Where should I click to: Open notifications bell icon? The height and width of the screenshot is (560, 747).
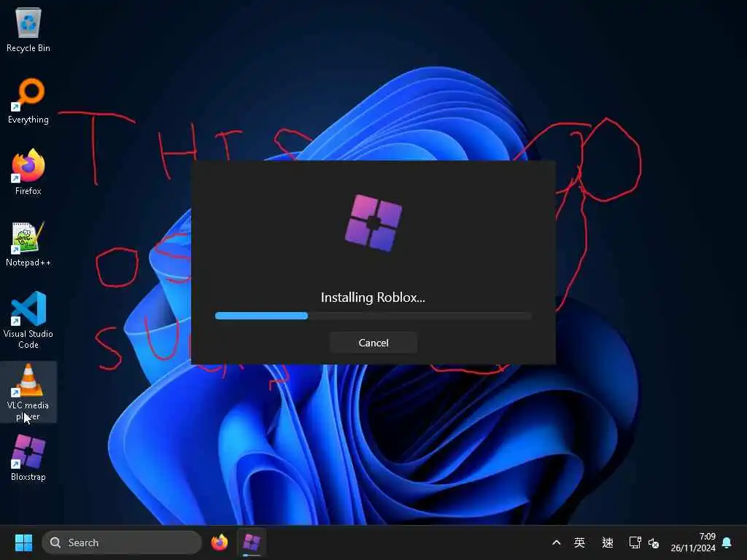coord(727,542)
